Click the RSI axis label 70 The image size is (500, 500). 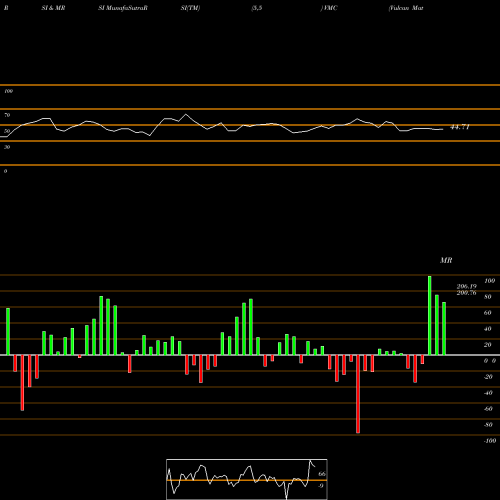coord(7,115)
